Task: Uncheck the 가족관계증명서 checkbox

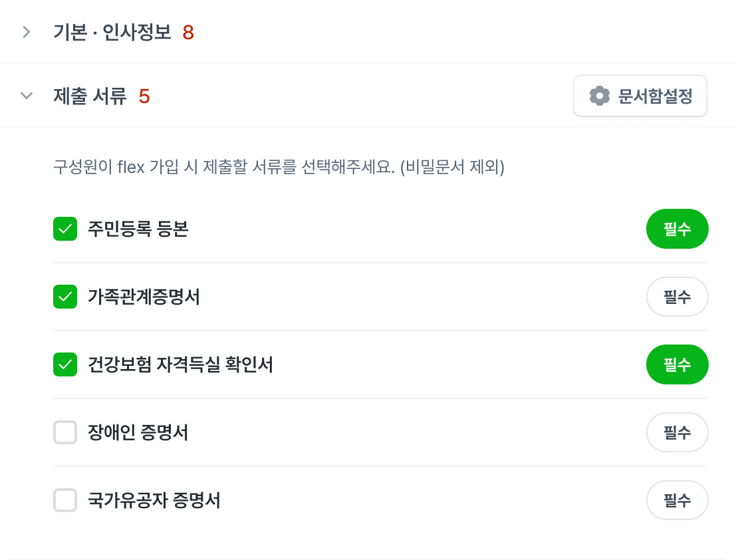Action: 65,297
